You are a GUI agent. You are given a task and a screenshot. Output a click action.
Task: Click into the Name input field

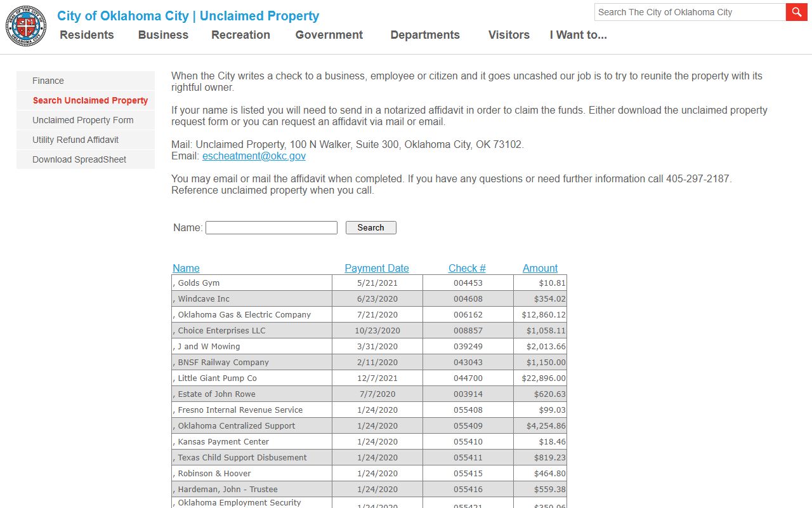(x=272, y=227)
